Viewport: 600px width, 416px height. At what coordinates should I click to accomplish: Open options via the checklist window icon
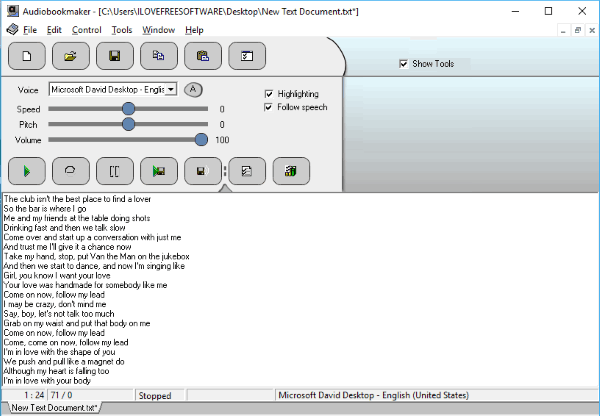(247, 56)
